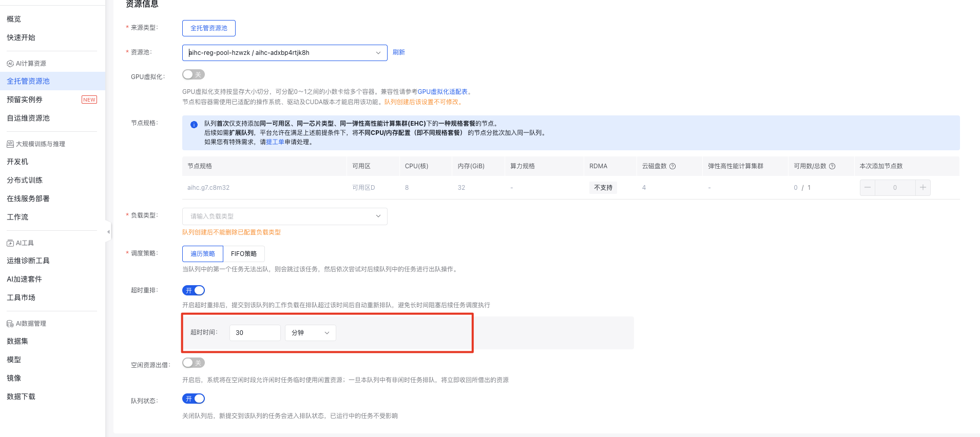Click the 超时时间 input showing 30

click(255, 333)
